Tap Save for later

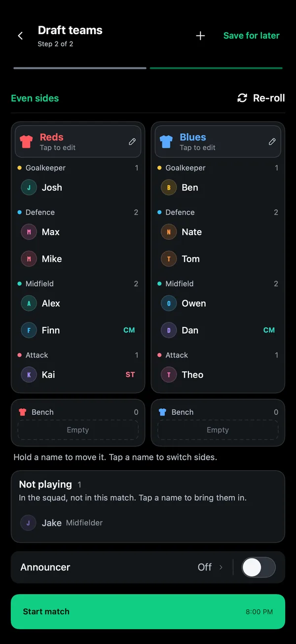252,36
